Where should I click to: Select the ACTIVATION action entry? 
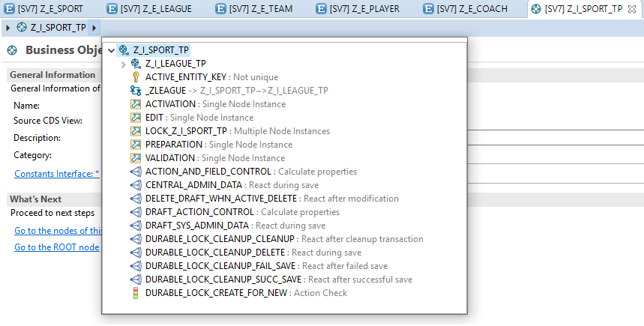pyautogui.click(x=215, y=104)
